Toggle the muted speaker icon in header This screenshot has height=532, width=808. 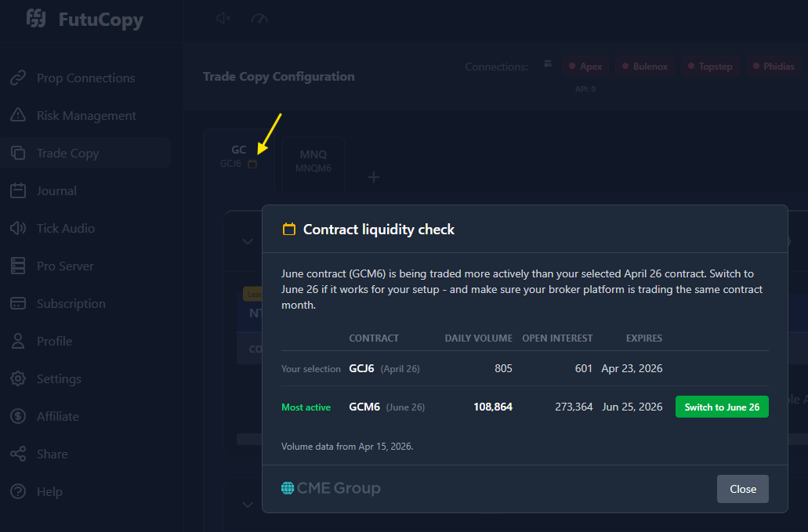(x=223, y=19)
